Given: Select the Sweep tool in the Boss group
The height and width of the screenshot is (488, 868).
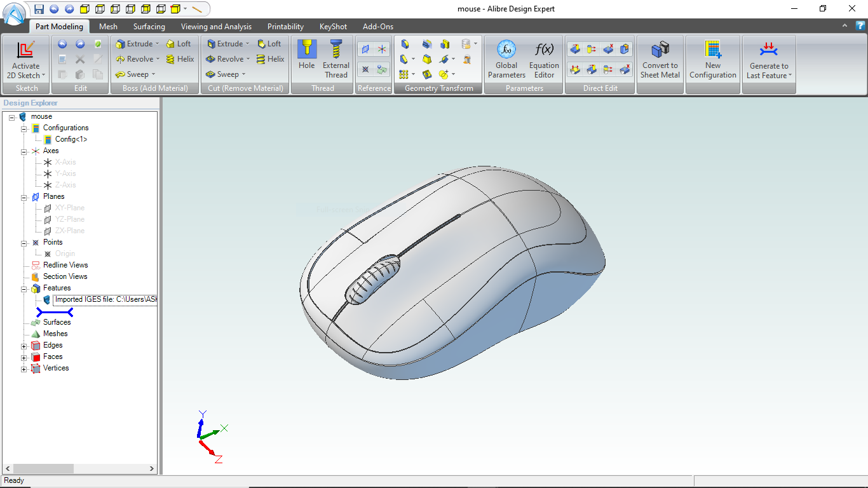Looking at the screenshot, I should [x=132, y=74].
